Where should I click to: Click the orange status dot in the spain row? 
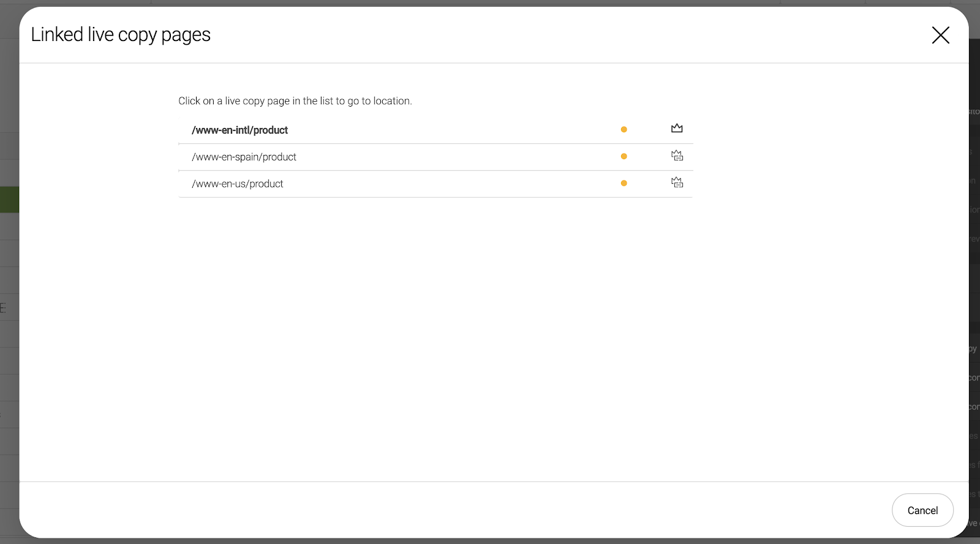[x=624, y=156]
